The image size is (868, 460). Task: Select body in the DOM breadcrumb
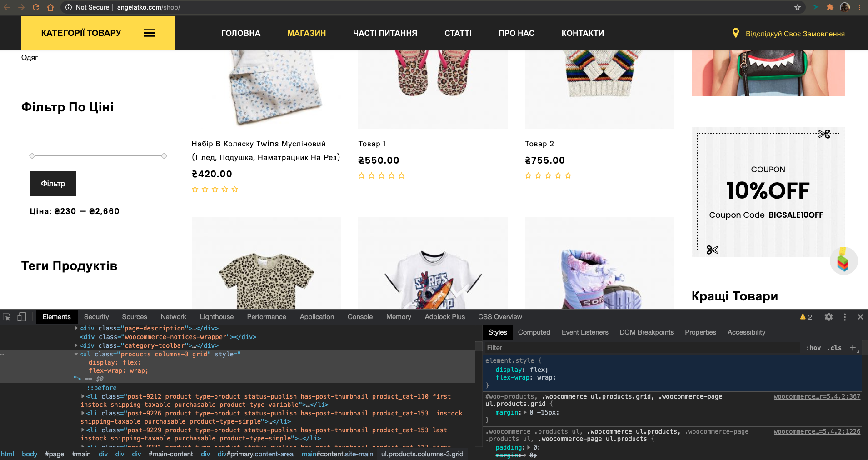click(30, 454)
